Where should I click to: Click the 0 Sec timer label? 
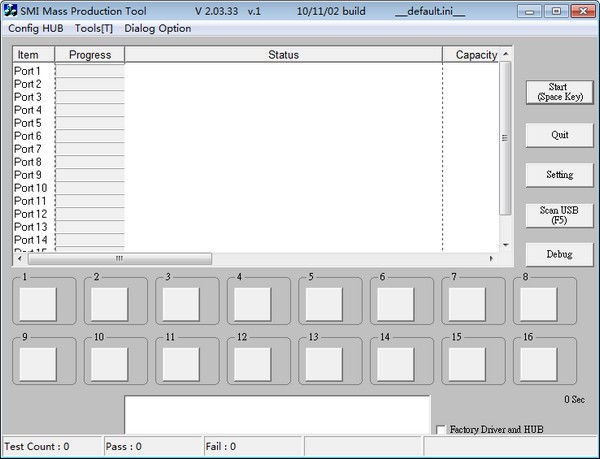(574, 400)
